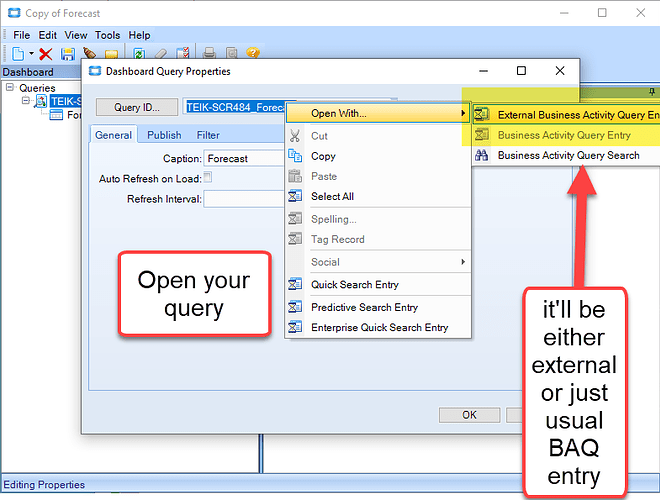This screenshot has width=660, height=500.
Task: Click the pin icon in panel header
Action: pyautogui.click(x=652, y=91)
